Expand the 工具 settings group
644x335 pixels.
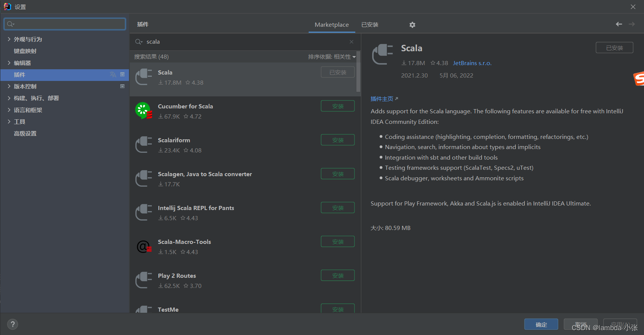9,122
